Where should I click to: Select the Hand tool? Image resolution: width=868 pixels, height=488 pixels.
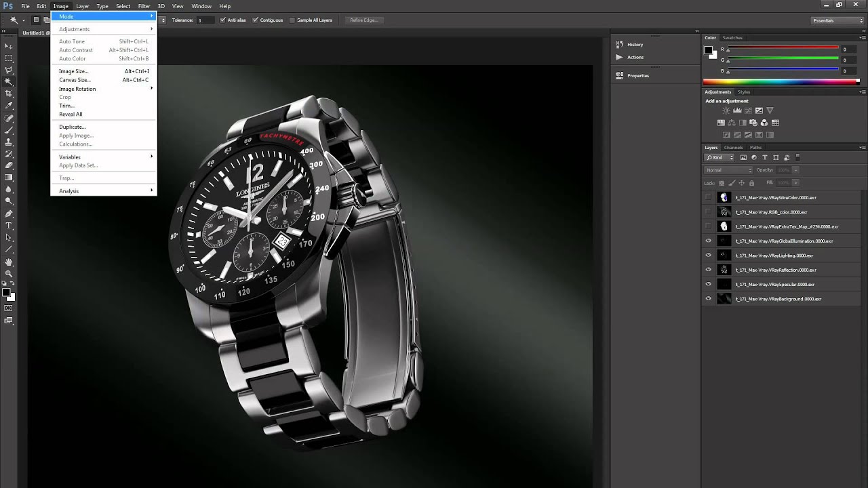pos(9,262)
